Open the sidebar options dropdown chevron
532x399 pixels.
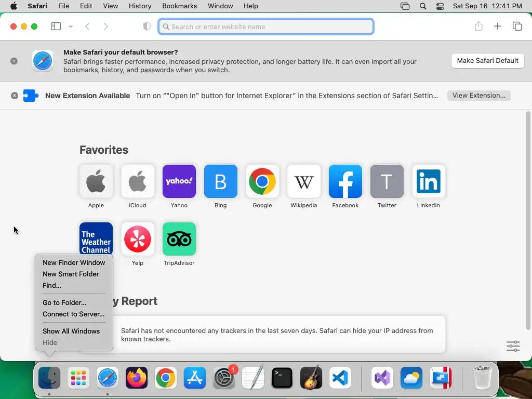(71, 26)
